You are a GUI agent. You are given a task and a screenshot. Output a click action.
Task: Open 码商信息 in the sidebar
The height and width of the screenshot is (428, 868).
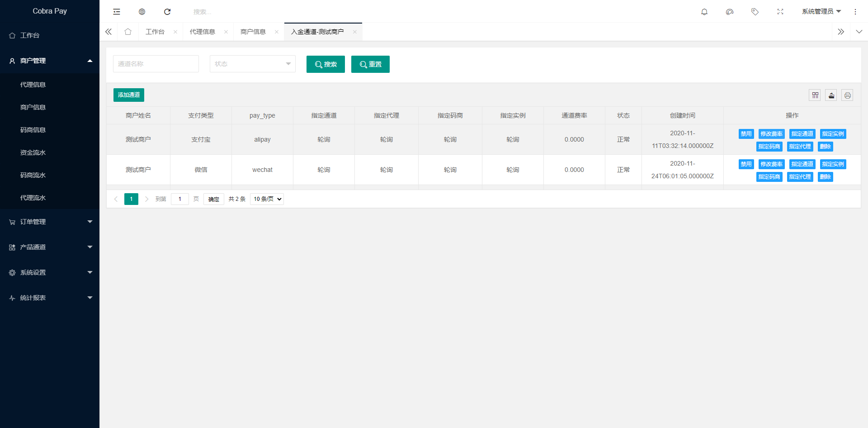click(50, 130)
